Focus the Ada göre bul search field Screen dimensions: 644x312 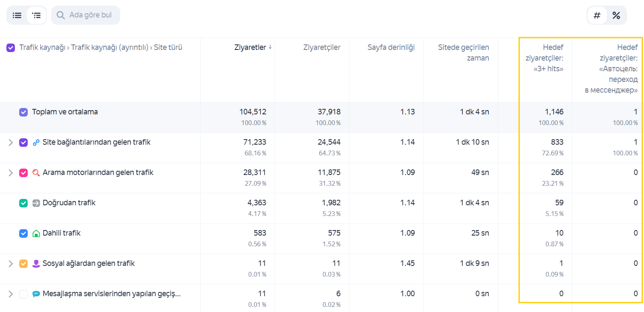pos(86,15)
